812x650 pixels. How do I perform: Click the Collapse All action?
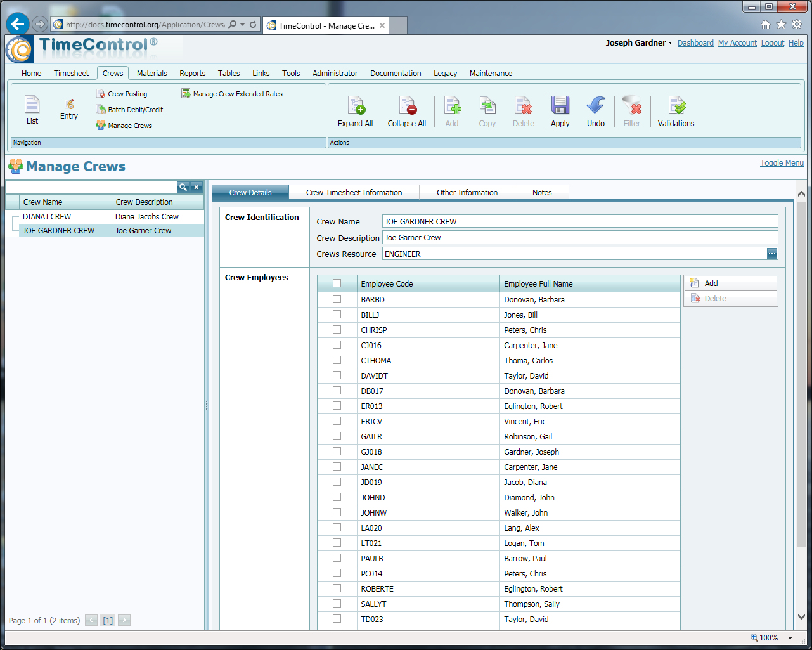pos(407,111)
